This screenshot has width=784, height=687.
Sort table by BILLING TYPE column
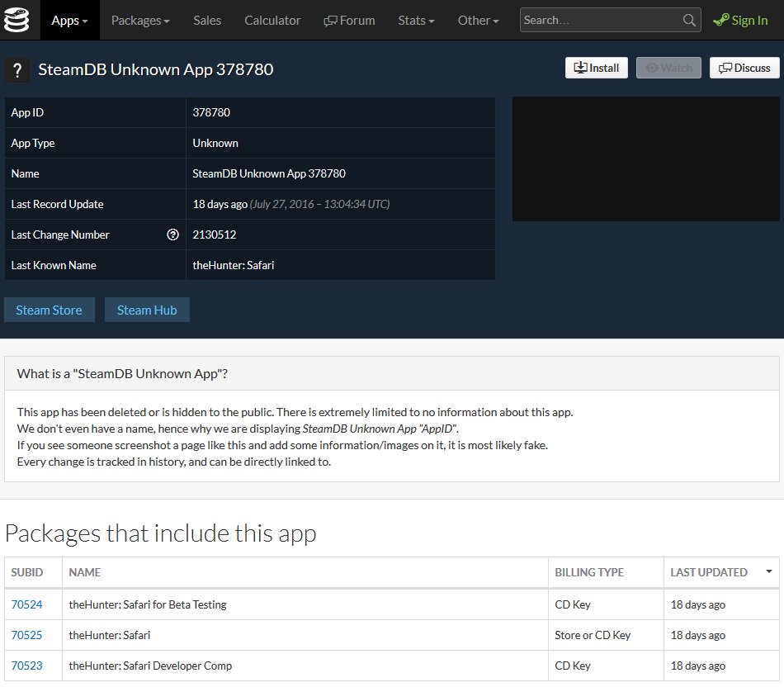point(606,572)
